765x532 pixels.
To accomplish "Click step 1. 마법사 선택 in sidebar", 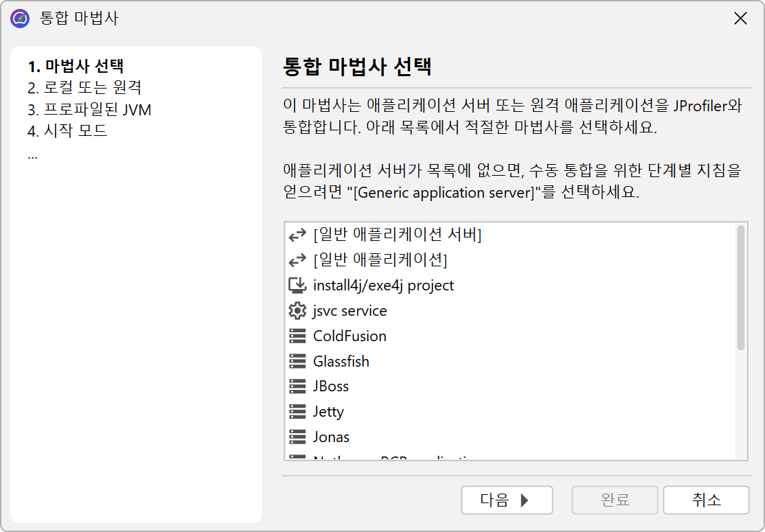I will (x=76, y=66).
